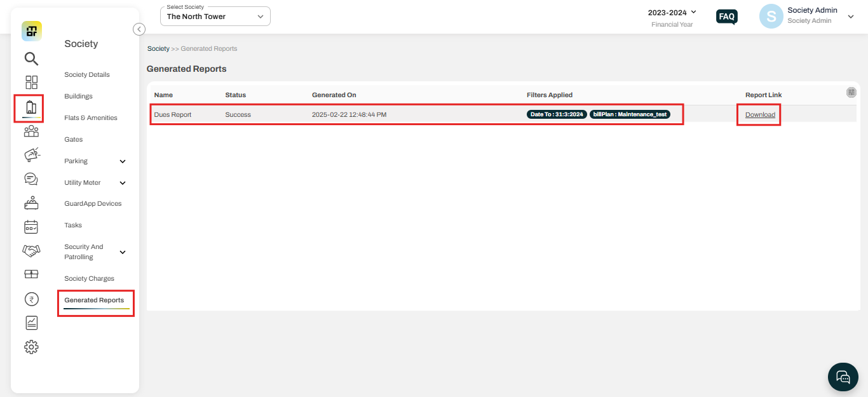Click the Society Admin avatar

771,17
